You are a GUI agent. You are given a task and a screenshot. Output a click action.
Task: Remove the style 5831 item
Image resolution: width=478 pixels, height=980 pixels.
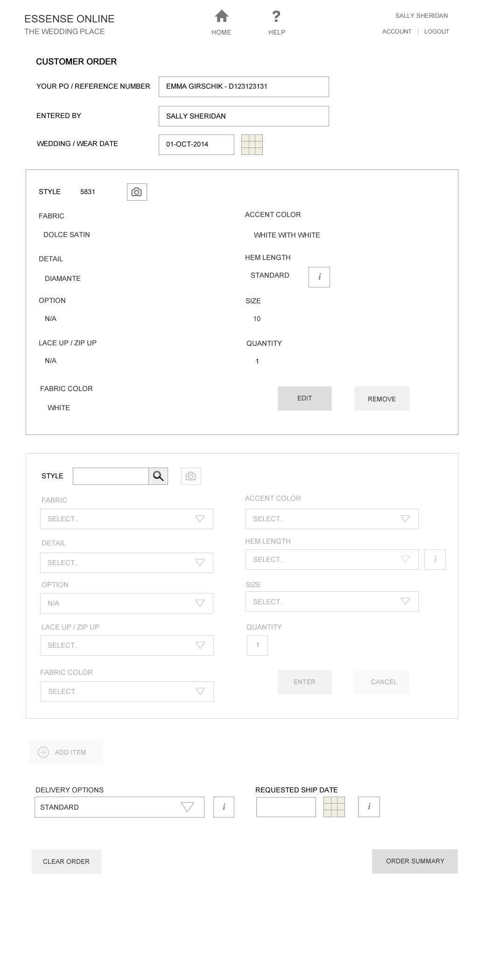[381, 399]
